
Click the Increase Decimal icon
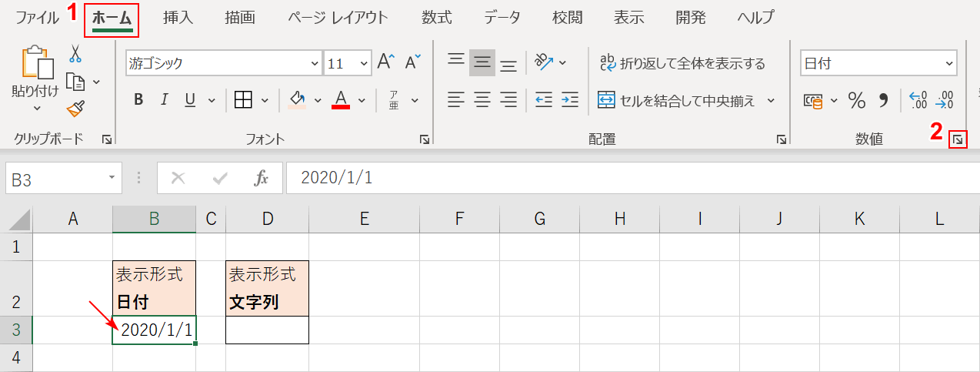pos(918,100)
